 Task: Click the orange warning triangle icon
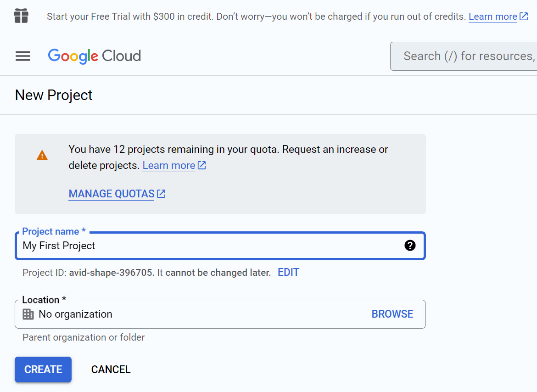pyautogui.click(x=42, y=156)
